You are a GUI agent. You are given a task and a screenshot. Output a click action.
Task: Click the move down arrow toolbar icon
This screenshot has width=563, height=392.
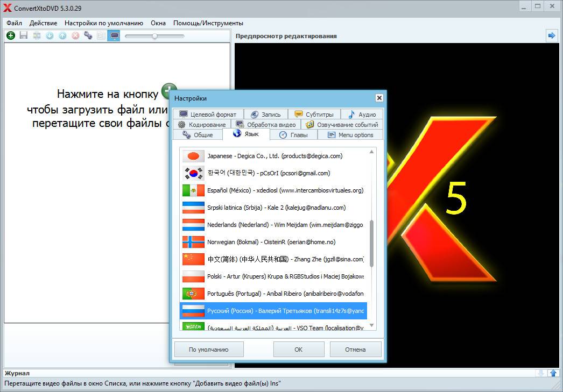(50, 35)
